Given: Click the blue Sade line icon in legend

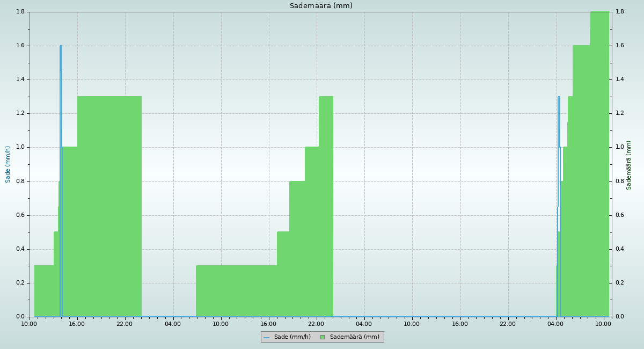Looking at the screenshot, I should click(266, 337).
